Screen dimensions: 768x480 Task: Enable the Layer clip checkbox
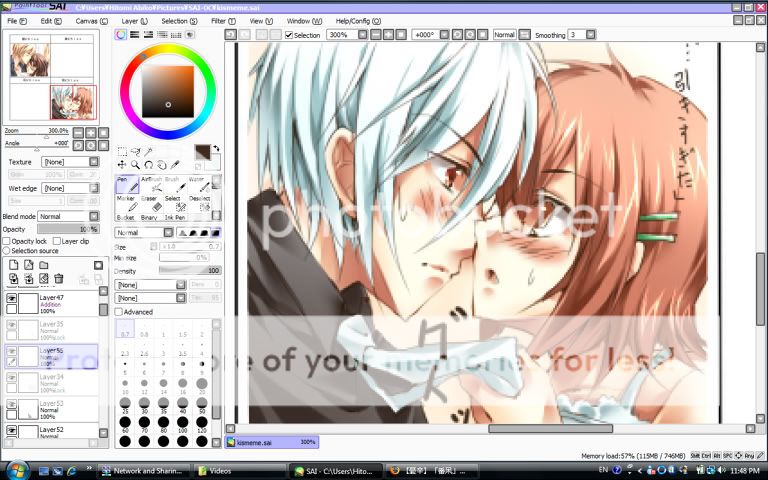point(56,241)
